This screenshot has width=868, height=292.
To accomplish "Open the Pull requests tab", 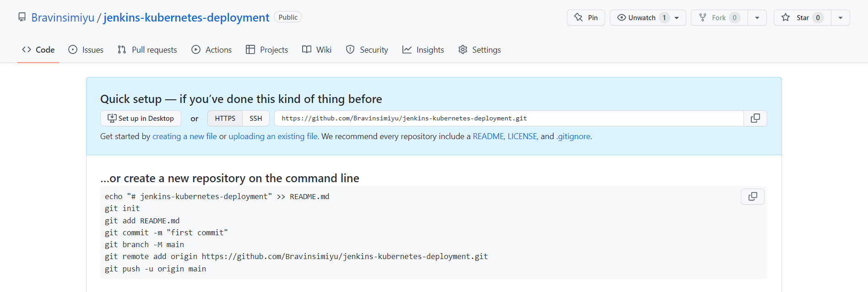I will [x=147, y=49].
